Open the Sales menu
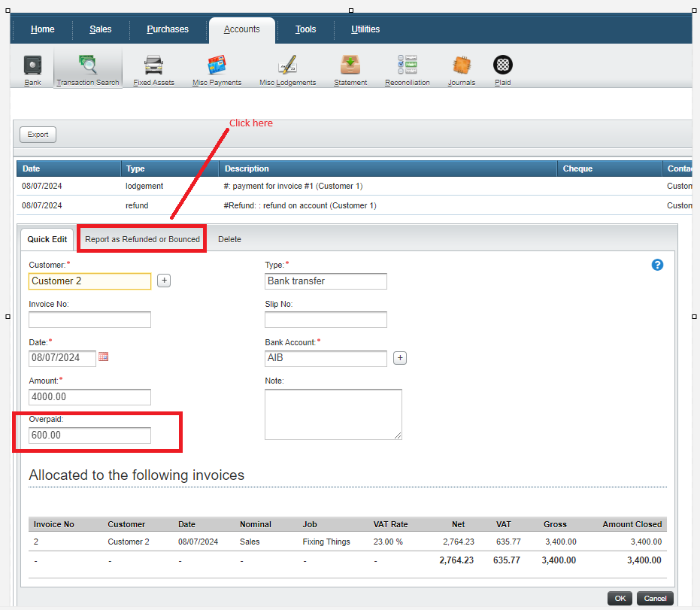This screenshot has height=610, width=700. (100, 29)
